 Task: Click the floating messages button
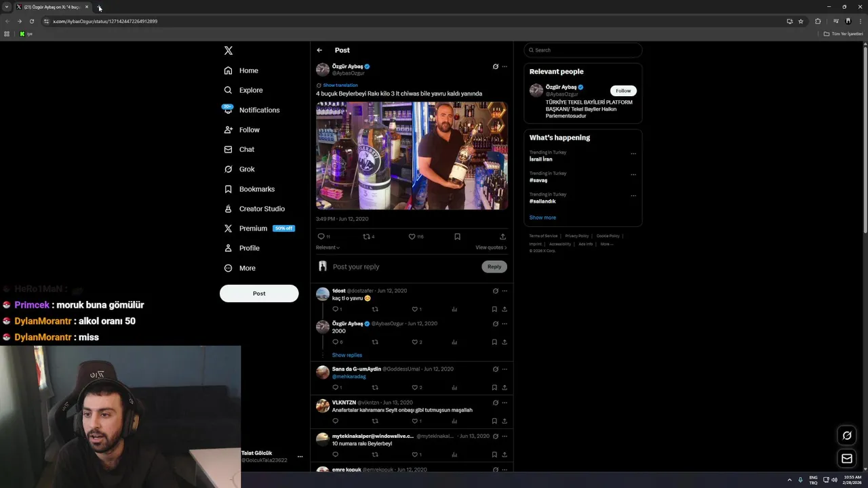pyautogui.click(x=847, y=459)
